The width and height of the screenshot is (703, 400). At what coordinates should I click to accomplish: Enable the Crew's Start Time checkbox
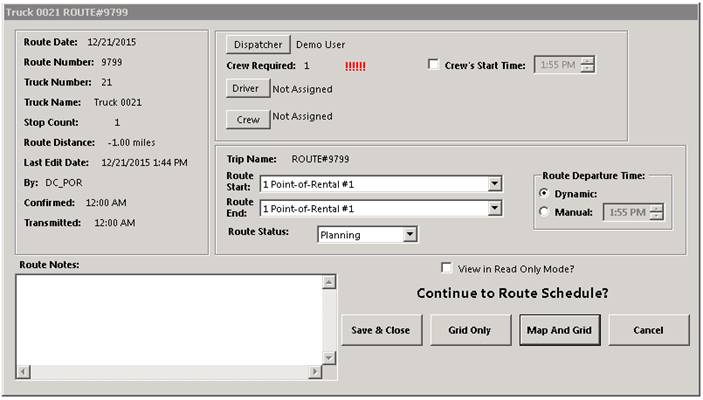433,66
